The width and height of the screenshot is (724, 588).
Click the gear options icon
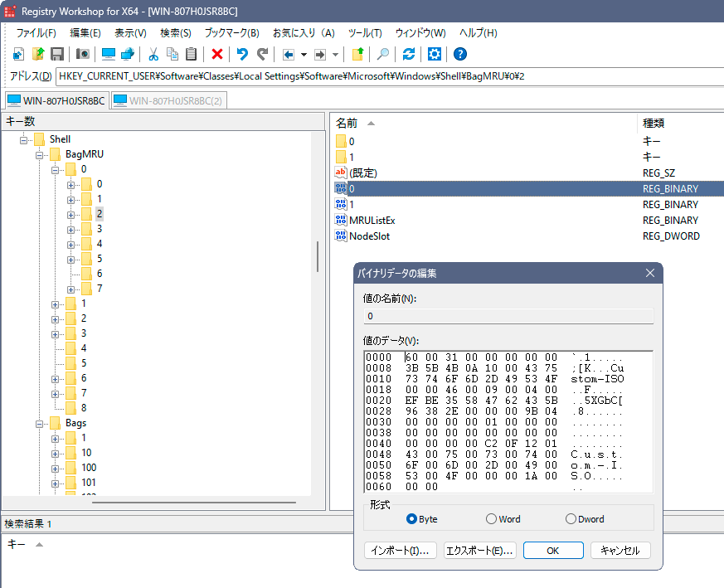(x=435, y=55)
